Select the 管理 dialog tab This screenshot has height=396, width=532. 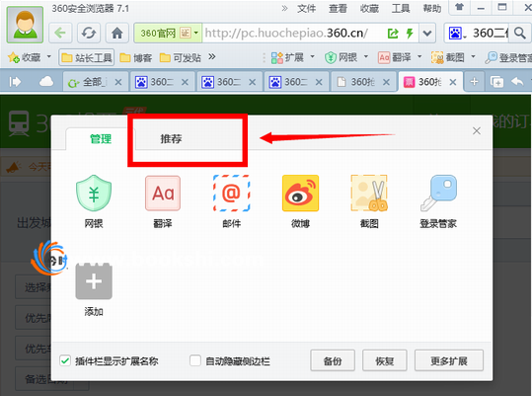pos(101,138)
